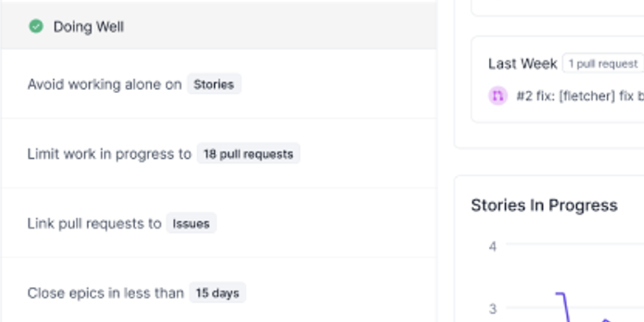Click the y-axis label 3
Image resolution: width=644 pixels, height=322 pixels.
493,309
